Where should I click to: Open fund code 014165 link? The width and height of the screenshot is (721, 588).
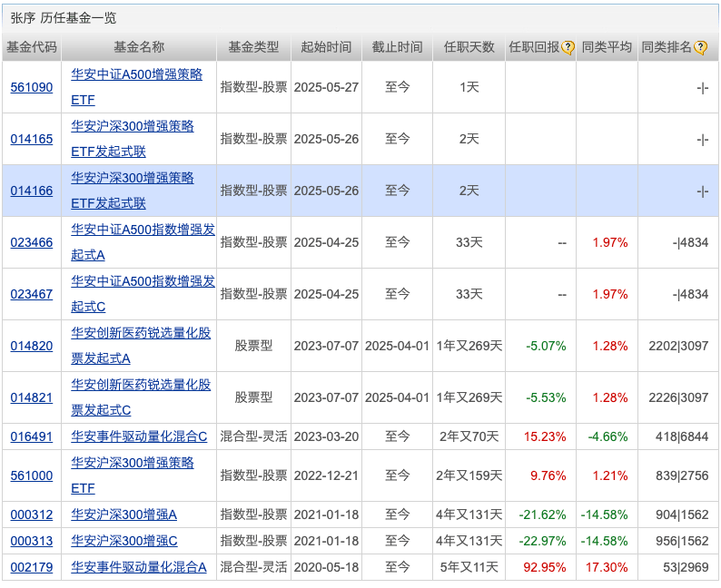[32, 139]
